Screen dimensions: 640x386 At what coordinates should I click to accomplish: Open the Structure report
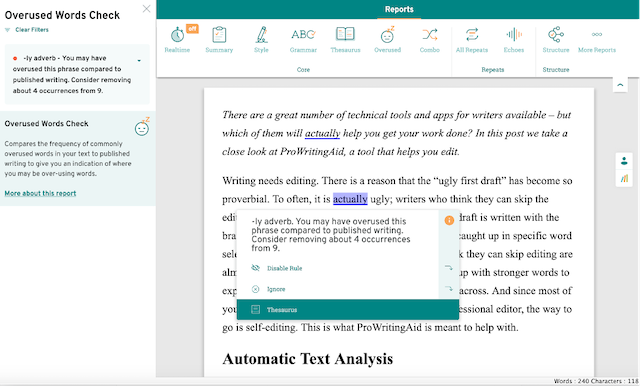click(556, 40)
